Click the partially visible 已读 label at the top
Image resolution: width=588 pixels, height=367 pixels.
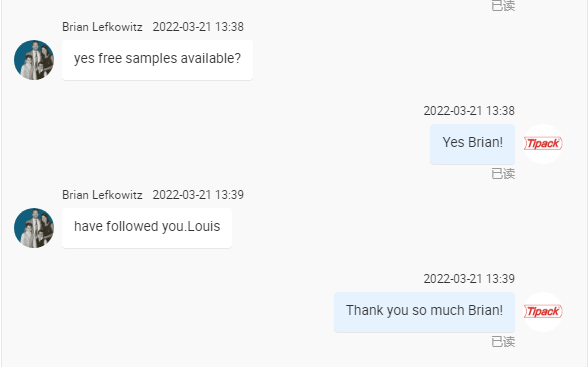pos(503,6)
